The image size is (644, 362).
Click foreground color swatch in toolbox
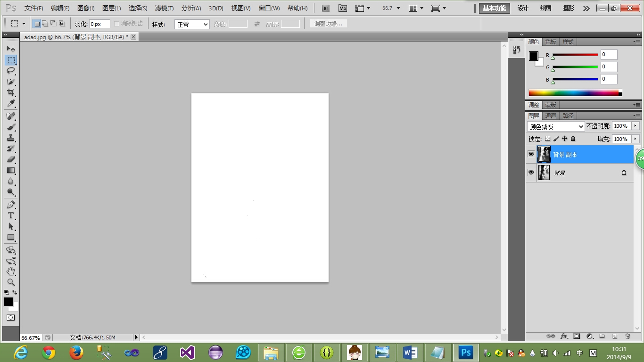(8, 302)
